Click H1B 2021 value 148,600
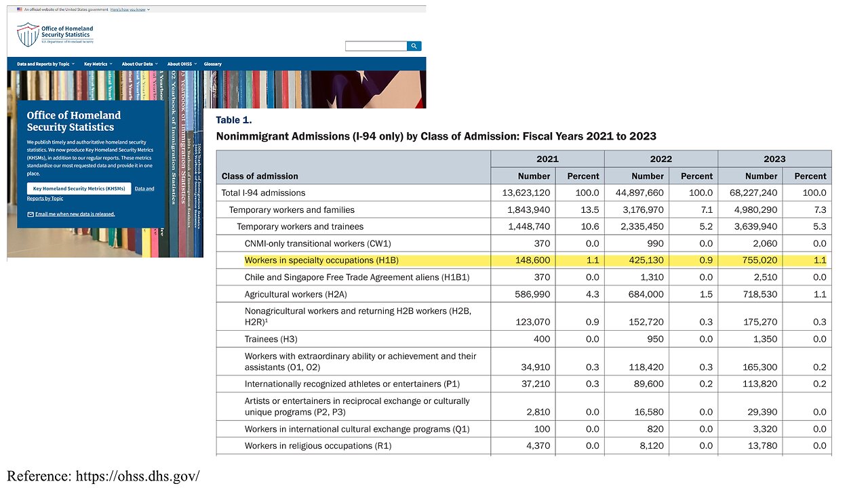Image resolution: width=868 pixels, height=488 pixels. [534, 260]
